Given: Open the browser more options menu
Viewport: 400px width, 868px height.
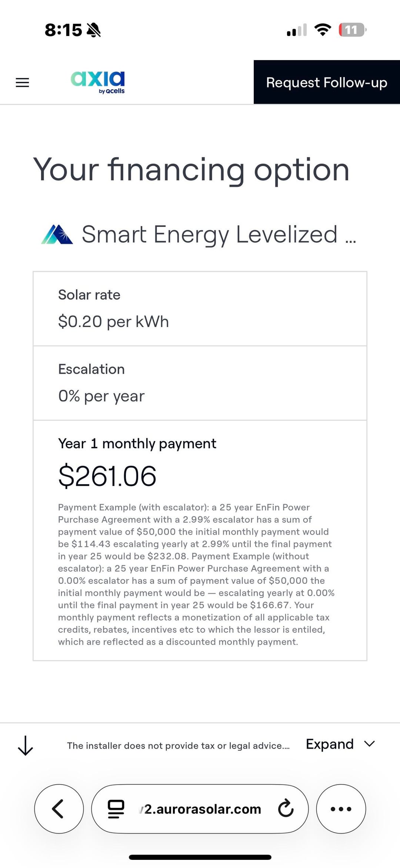Looking at the screenshot, I should click(341, 809).
